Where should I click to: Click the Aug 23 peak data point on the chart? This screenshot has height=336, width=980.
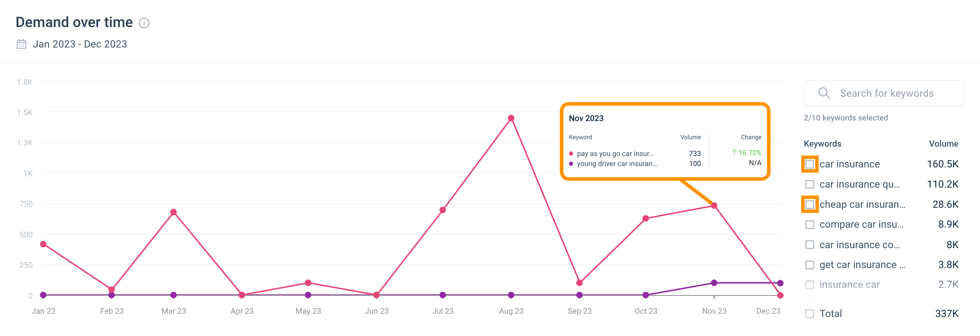511,118
